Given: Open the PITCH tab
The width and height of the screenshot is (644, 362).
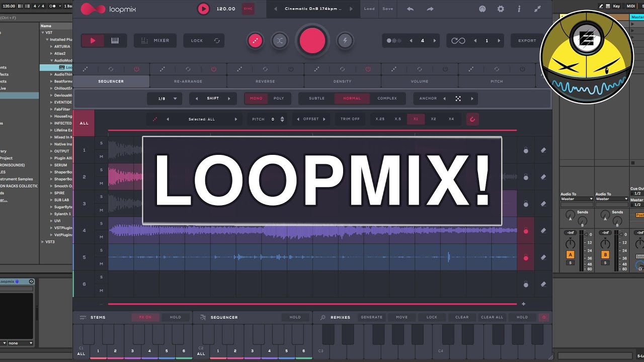Looking at the screenshot, I should 497,81.
